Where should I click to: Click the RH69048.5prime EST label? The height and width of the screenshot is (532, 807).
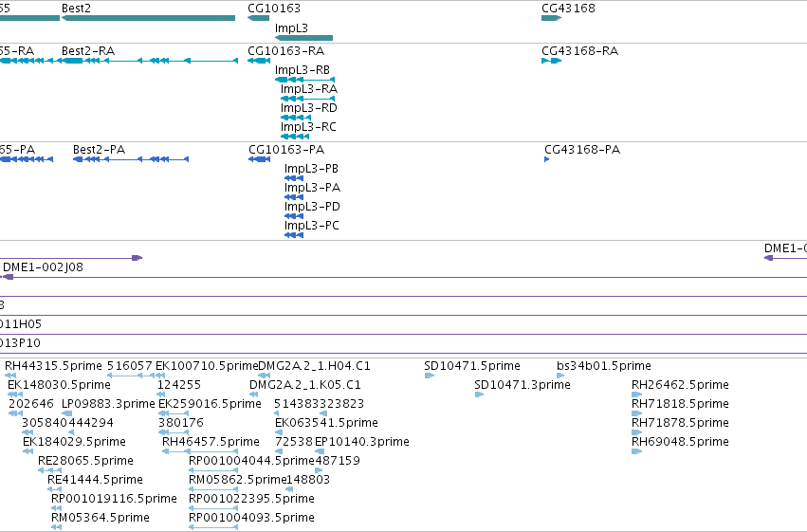click(x=680, y=442)
